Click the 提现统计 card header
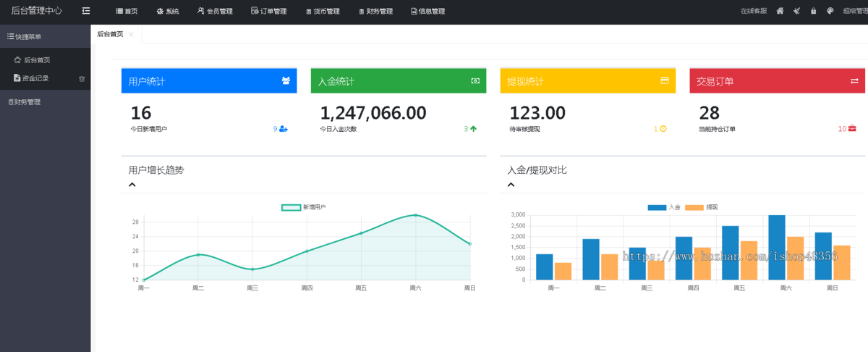 [588, 81]
